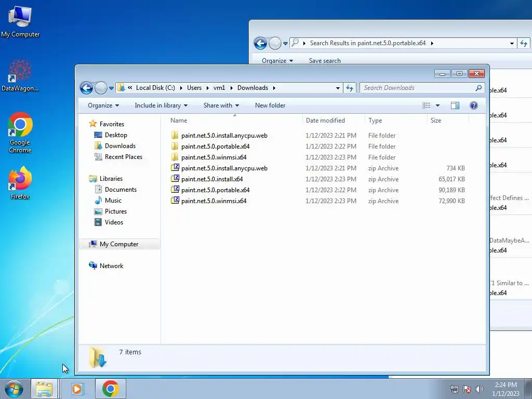Click 90,189 KB size cell
Viewport: 532px width, 399px height.
[451, 190]
